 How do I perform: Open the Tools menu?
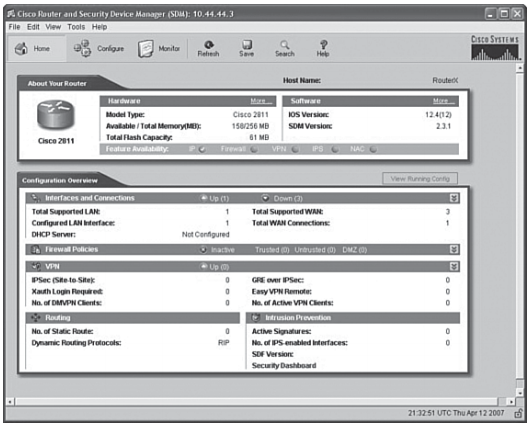pos(76,27)
